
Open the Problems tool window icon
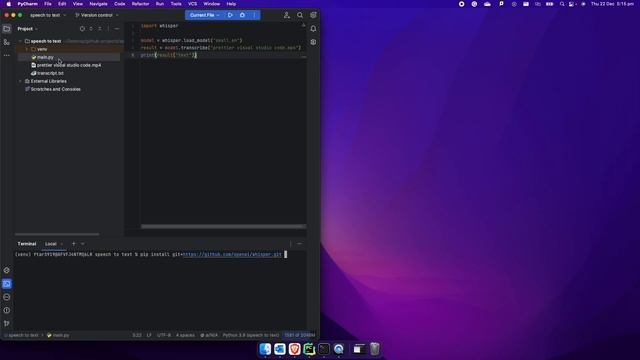(x=7, y=310)
